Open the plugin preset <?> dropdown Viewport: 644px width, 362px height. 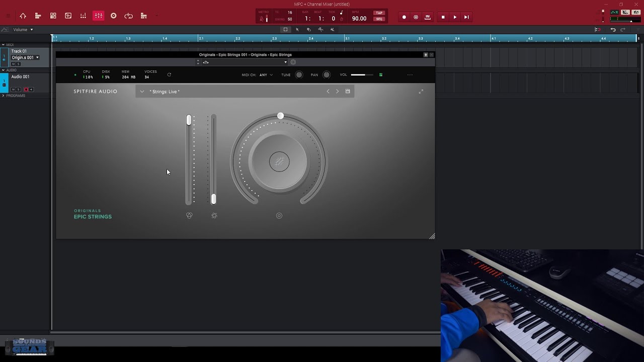(x=245, y=62)
